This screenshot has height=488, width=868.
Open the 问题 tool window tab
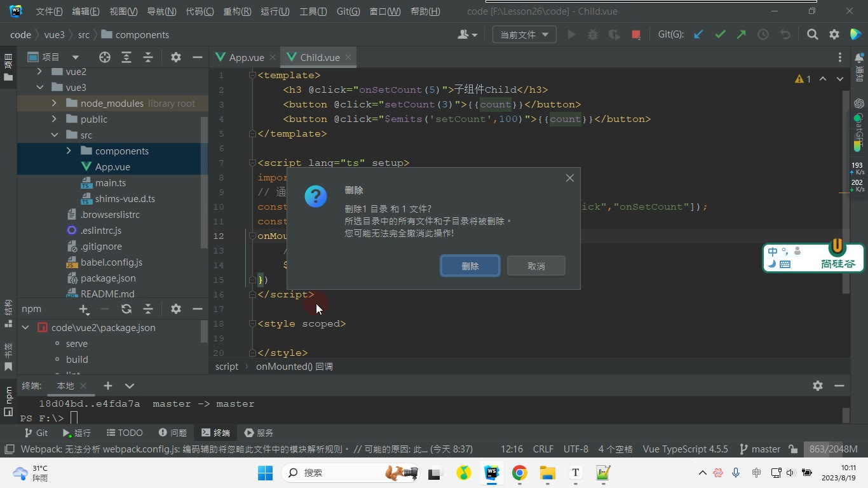173,433
